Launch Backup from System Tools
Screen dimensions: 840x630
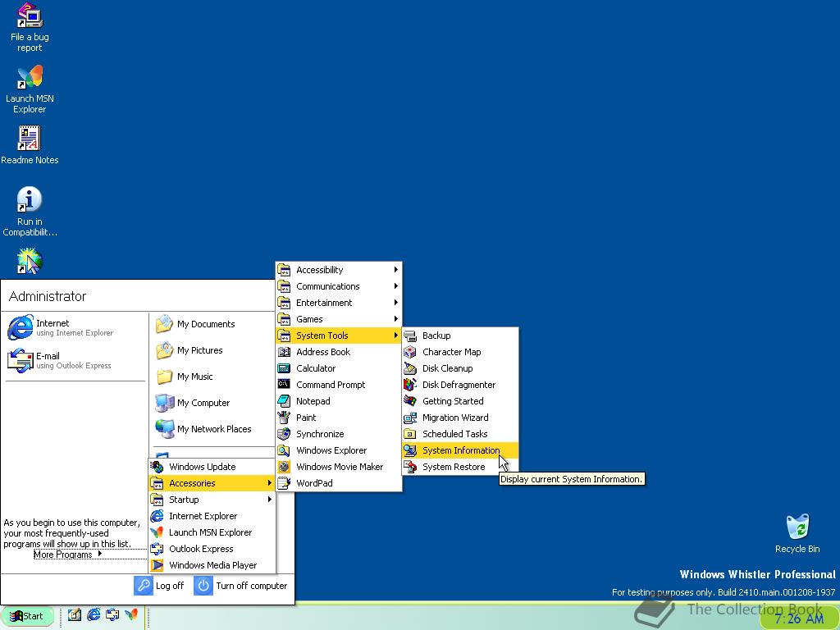pyautogui.click(x=460, y=336)
